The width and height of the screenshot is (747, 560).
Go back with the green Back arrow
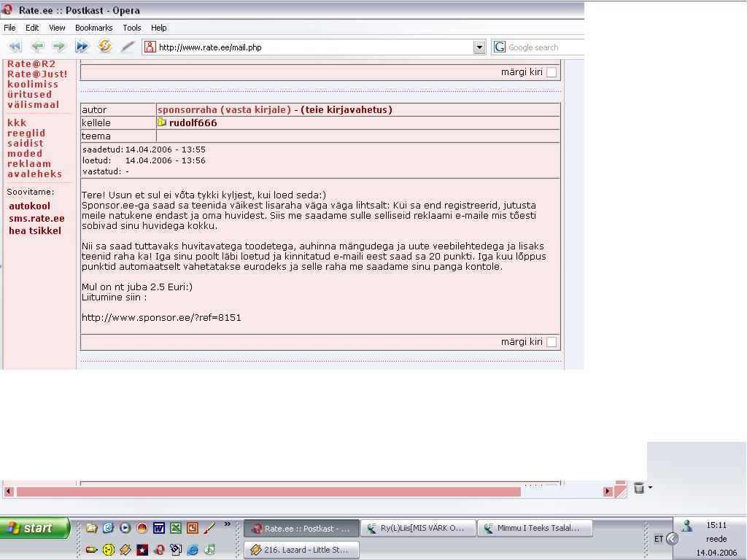point(37,46)
